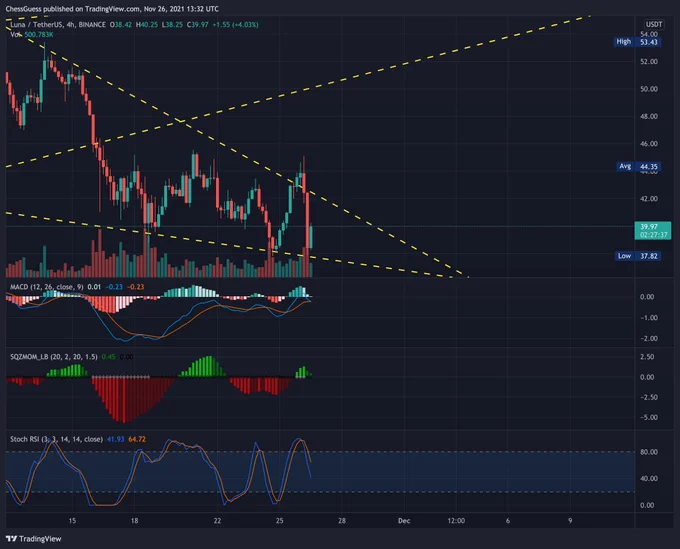
Task: Click the Stoch RSI axis value 40.00
Action: [649, 478]
